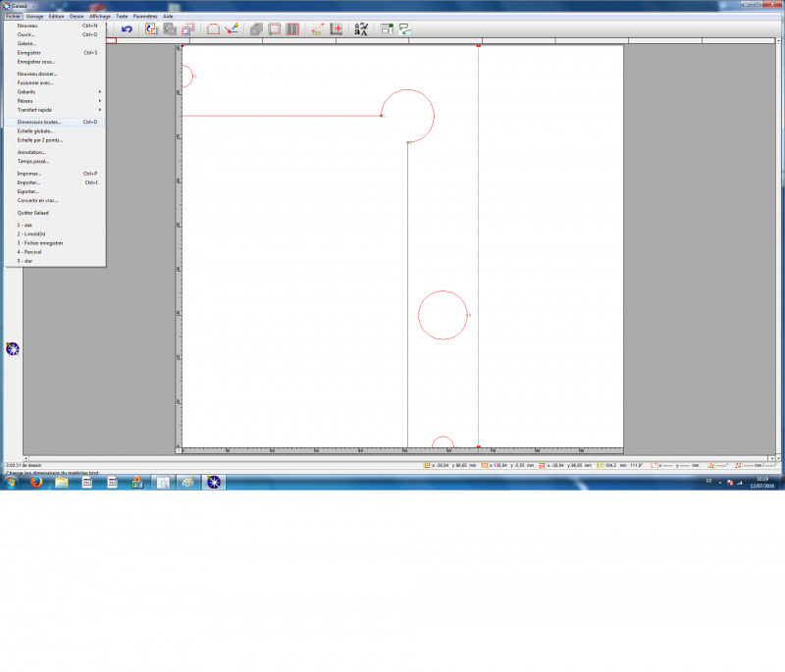Click the red vertical hatching toolbar icon
785x672 pixels.
(x=291, y=29)
